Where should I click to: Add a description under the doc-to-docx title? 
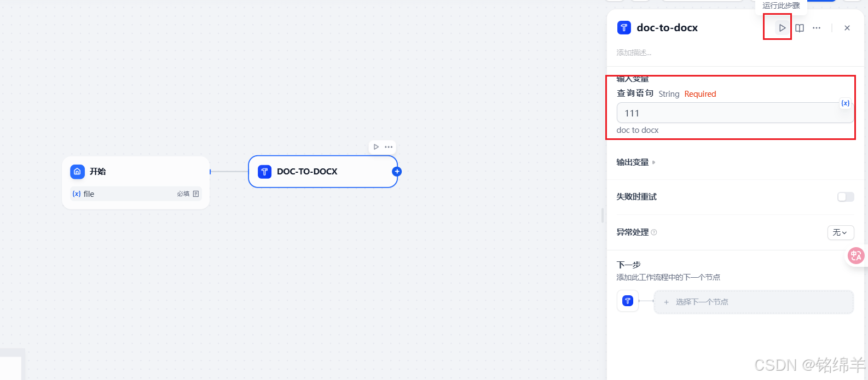tap(634, 53)
